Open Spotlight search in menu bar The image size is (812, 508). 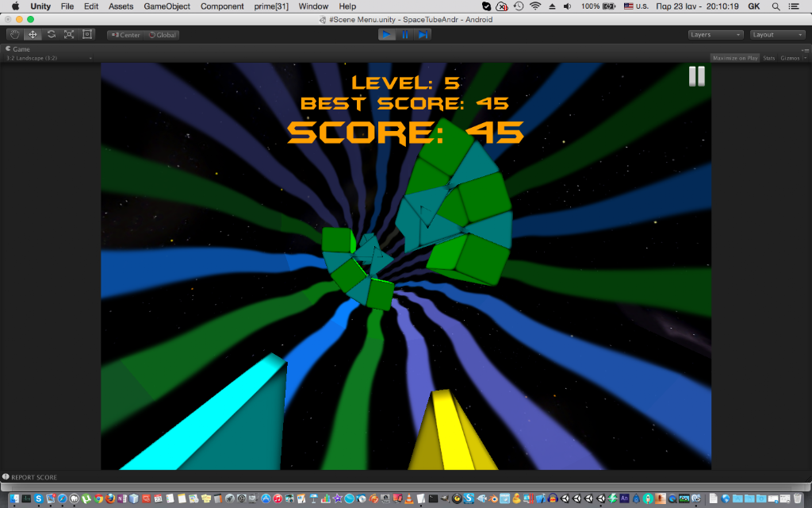(776, 6)
